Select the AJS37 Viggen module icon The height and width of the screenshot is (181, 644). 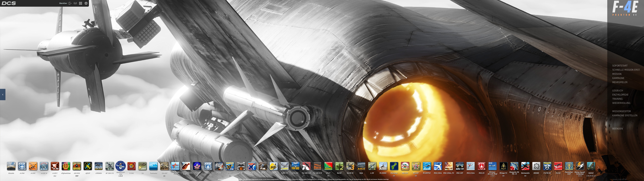point(88,166)
